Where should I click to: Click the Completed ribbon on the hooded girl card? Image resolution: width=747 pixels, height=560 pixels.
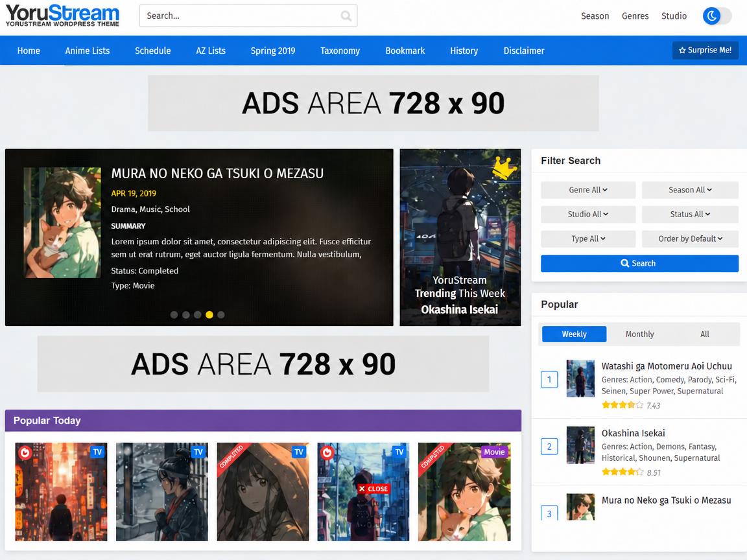231,457
